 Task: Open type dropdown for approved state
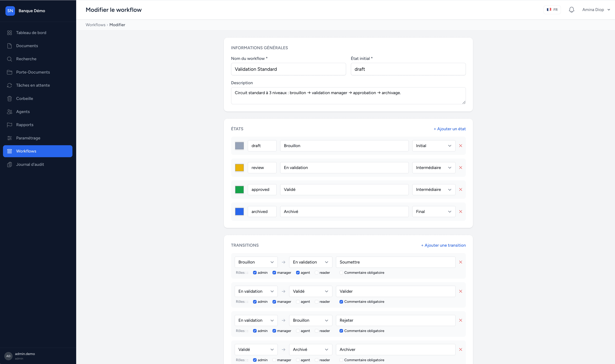(433, 190)
